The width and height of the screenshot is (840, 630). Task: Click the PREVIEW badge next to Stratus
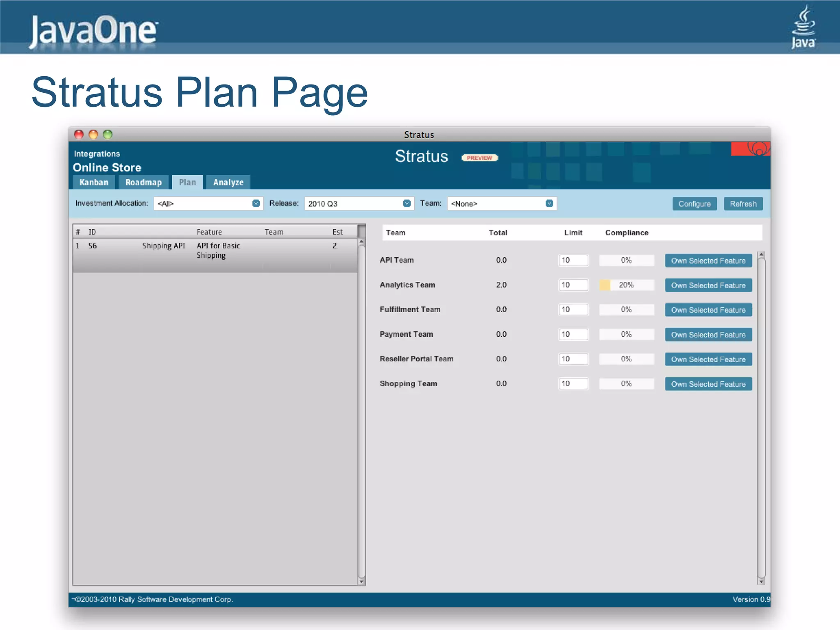[479, 158]
